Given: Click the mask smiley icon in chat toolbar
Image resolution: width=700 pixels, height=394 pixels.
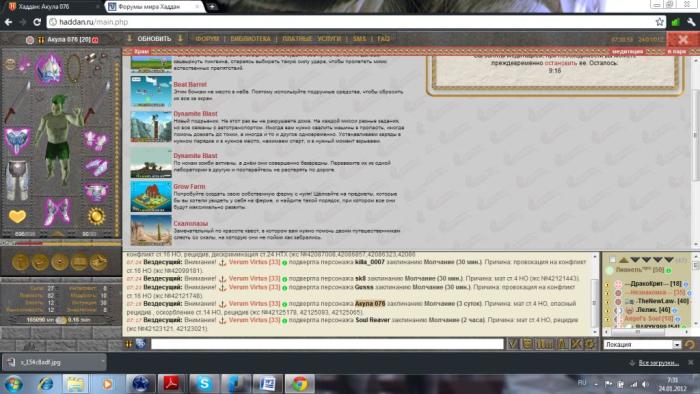Looking at the screenshot, I should [528, 344].
